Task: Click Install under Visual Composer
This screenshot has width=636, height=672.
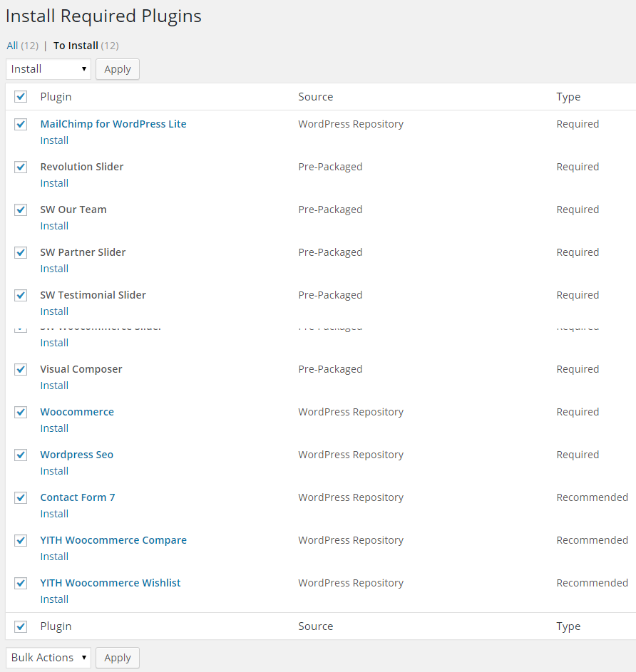Action: [x=54, y=386]
